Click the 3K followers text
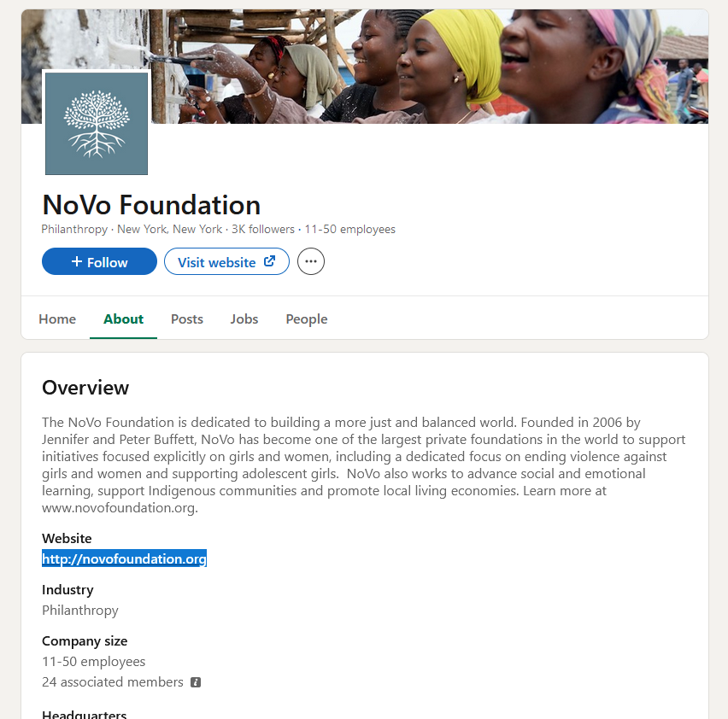The width and height of the screenshot is (728, 719). (x=263, y=229)
